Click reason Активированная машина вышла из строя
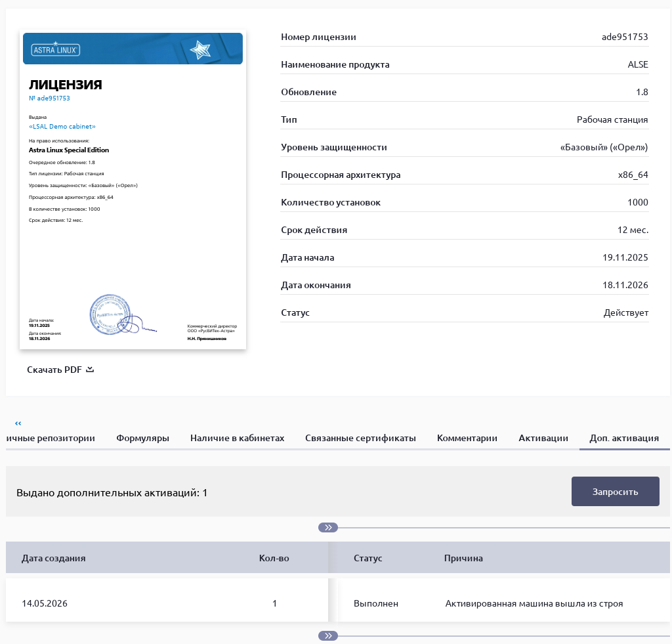This screenshot has width=672, height=644. 534,603
